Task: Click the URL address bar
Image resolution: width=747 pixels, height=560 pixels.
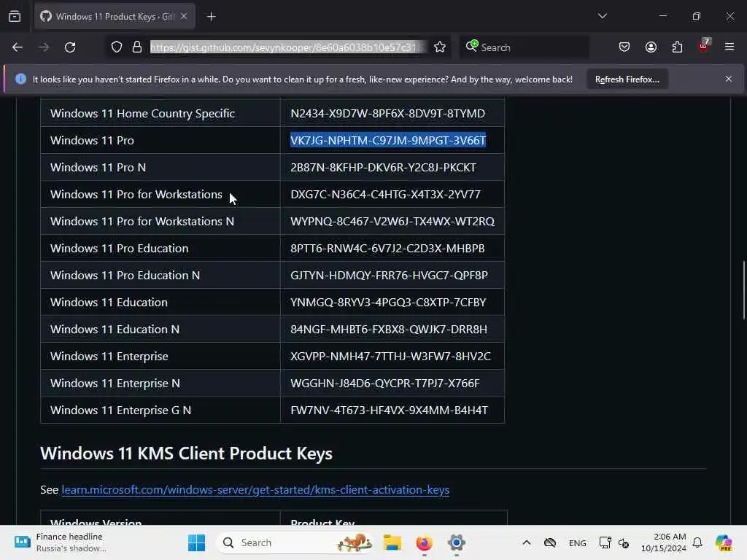Action: (287, 47)
